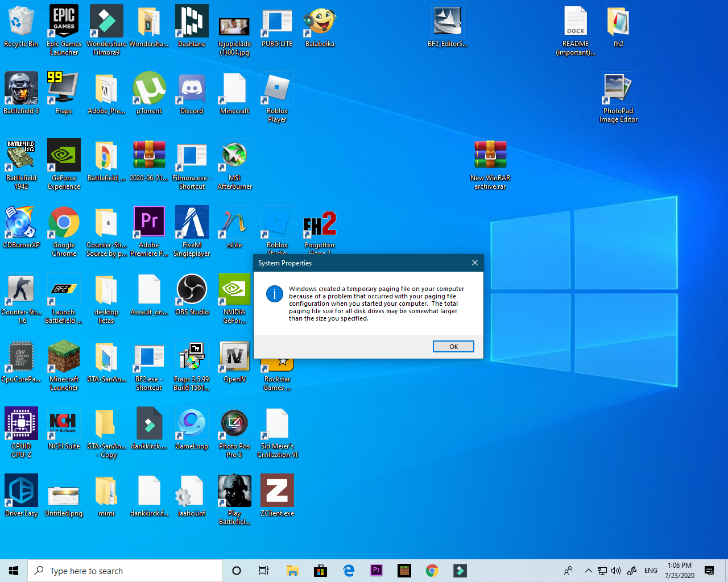
Task: Open the Windows Start menu
Action: click(x=14, y=571)
